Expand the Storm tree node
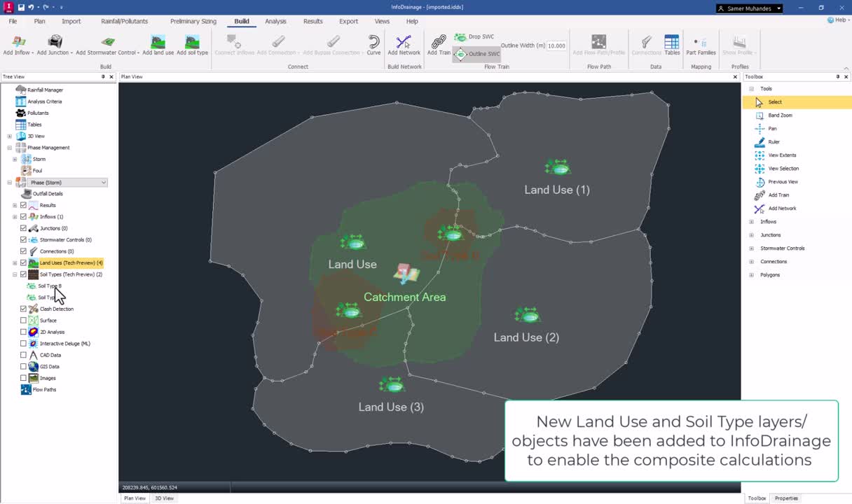This screenshot has height=504, width=852. click(x=15, y=160)
